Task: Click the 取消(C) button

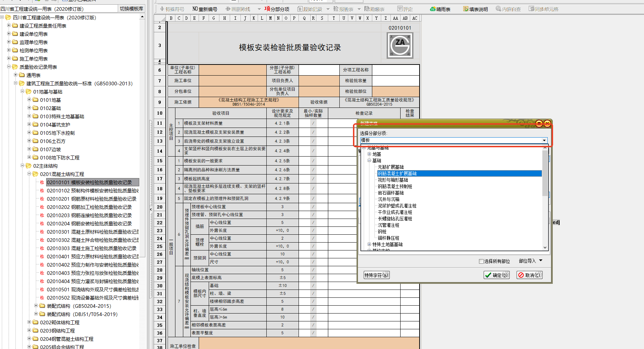Action: coord(529,275)
